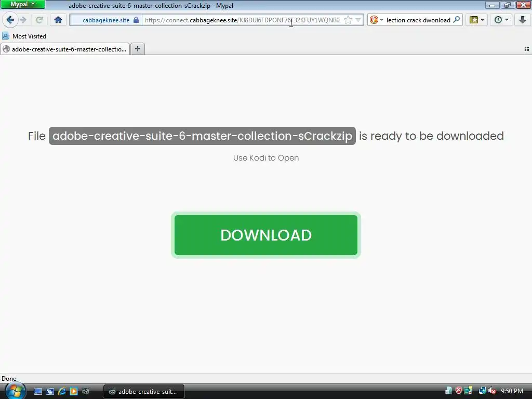The width and height of the screenshot is (532, 399).
Task: Click the security alert red shield tray icon
Action: pos(459,391)
